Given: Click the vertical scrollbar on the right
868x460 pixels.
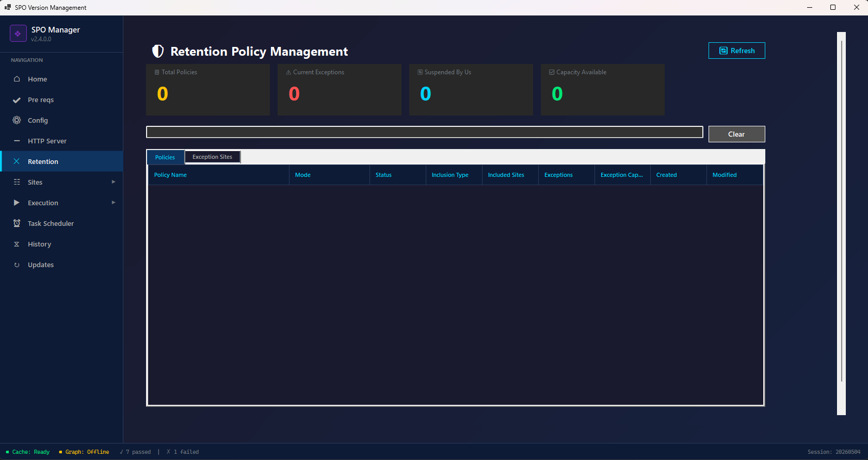Looking at the screenshot, I should 842,223.
